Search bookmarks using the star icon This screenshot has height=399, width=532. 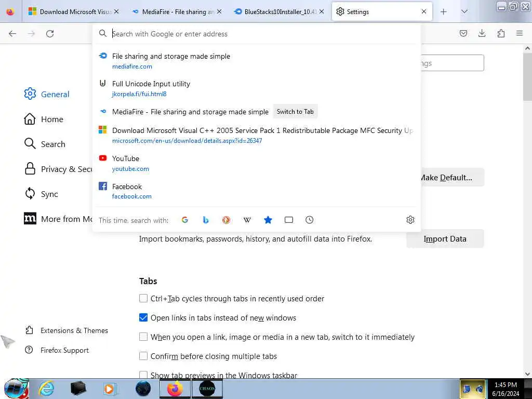268,220
